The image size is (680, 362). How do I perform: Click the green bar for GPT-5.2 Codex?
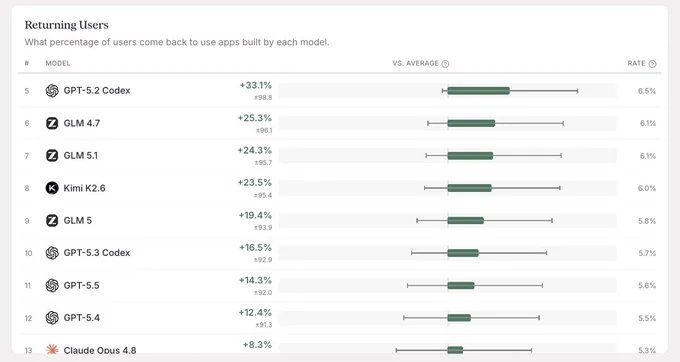click(479, 91)
